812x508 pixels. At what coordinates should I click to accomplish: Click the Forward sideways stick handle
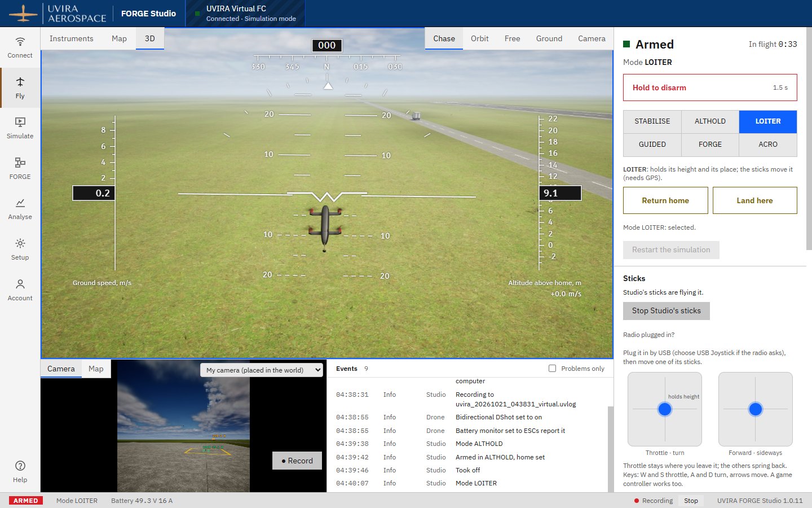(755, 409)
